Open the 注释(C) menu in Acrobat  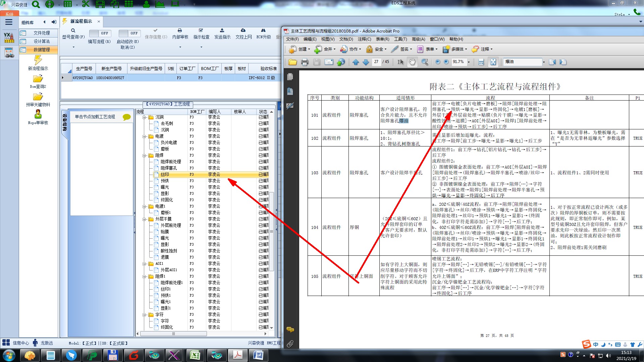(x=364, y=39)
